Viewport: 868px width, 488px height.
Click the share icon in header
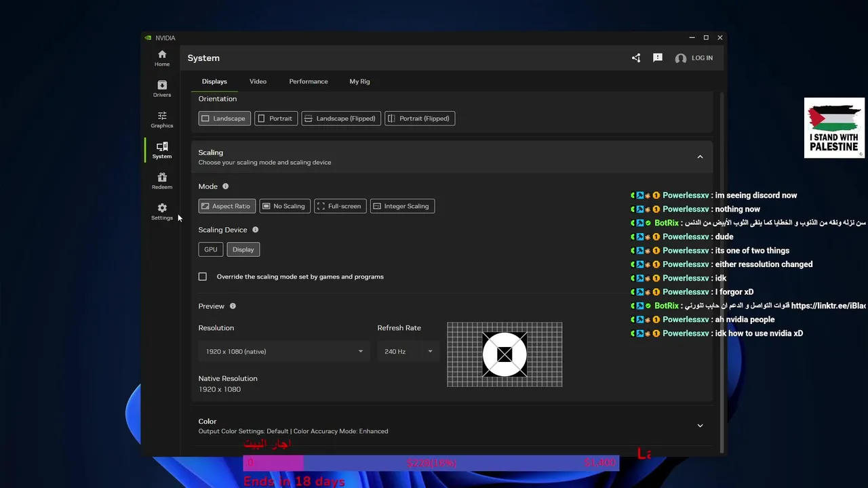pos(636,58)
